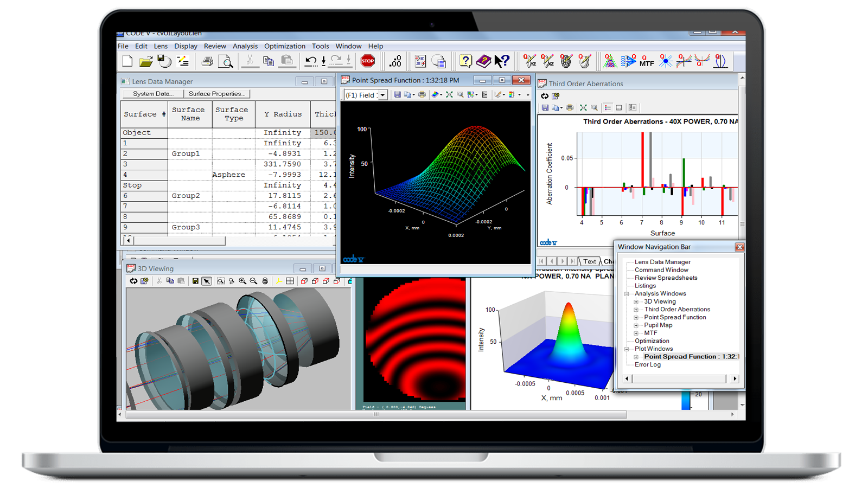Click the New lens file icon
The height and width of the screenshot is (488, 868).
[127, 62]
